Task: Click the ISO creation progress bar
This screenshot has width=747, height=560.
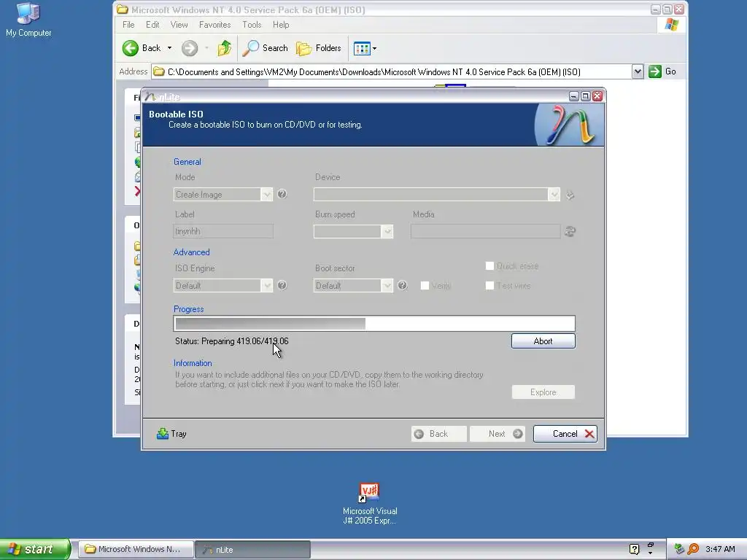Action: [x=374, y=323]
